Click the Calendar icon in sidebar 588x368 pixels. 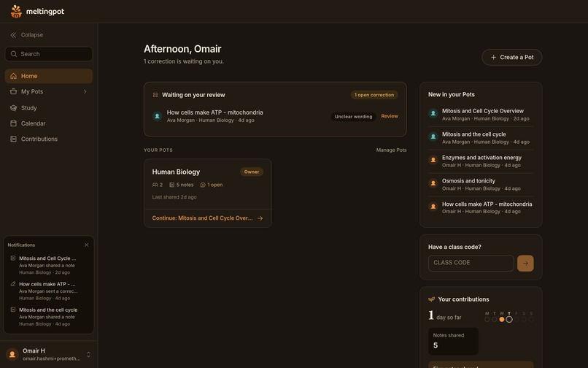coord(14,123)
